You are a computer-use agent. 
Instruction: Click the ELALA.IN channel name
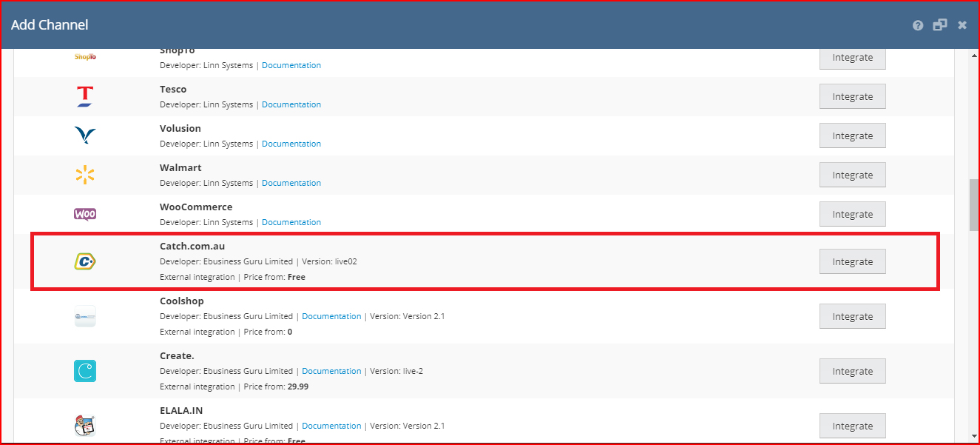click(x=181, y=411)
